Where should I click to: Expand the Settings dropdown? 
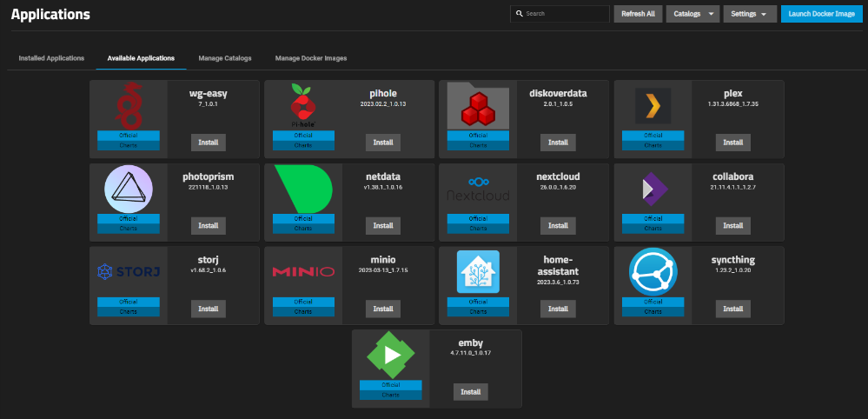click(x=751, y=14)
